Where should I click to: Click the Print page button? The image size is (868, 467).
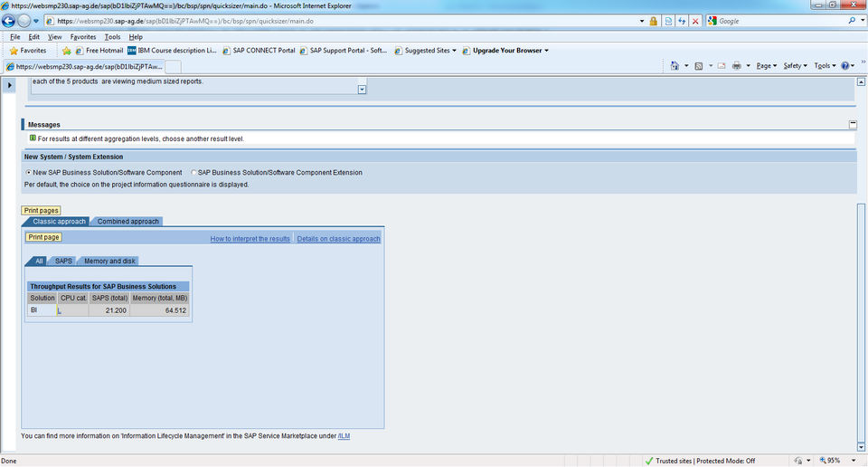[x=43, y=237]
